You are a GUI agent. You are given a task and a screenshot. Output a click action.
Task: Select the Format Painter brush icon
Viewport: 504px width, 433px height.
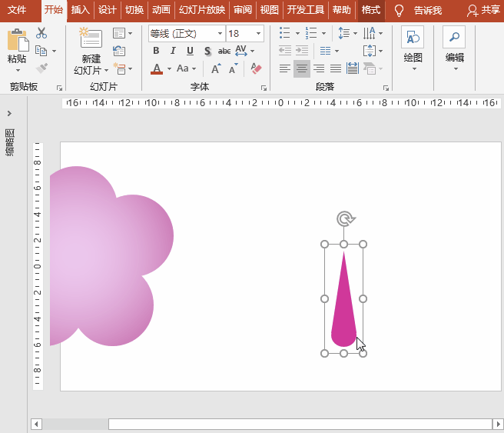coord(41,68)
